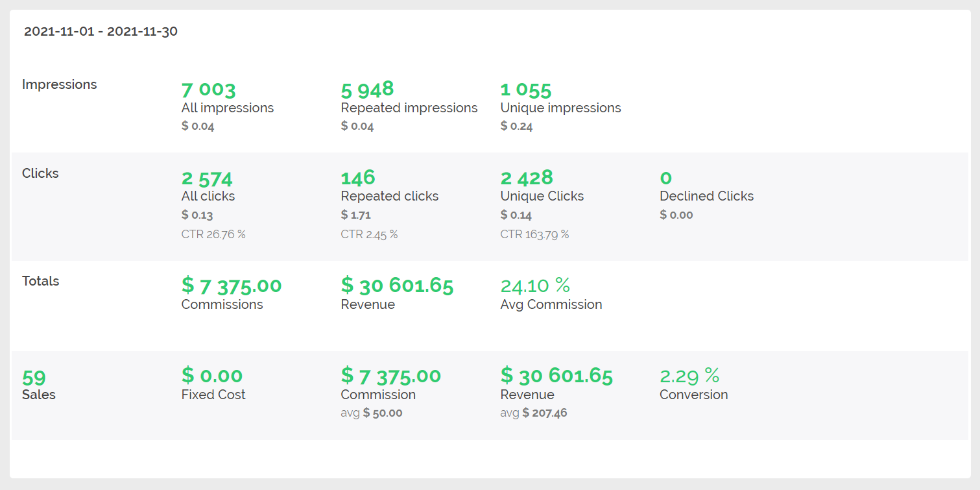Viewport: 980px width, 490px height.
Task: Click the 2.29 % conversion value
Action: pyautogui.click(x=689, y=375)
